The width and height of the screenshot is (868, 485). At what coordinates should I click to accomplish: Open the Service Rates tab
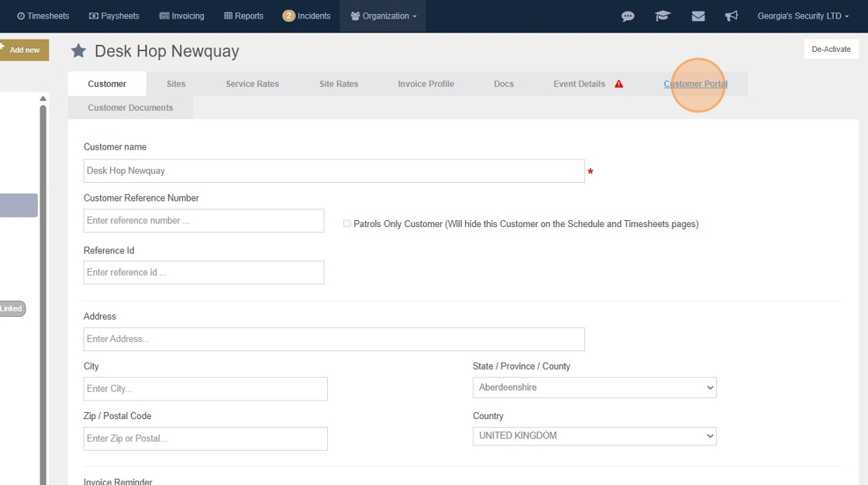253,84
